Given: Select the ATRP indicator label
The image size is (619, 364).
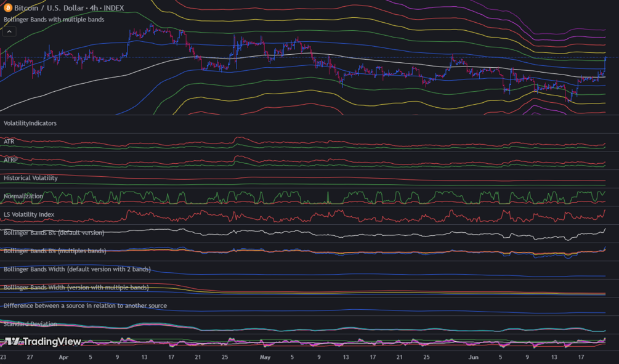Looking at the screenshot, I should pyautogui.click(x=10, y=160).
